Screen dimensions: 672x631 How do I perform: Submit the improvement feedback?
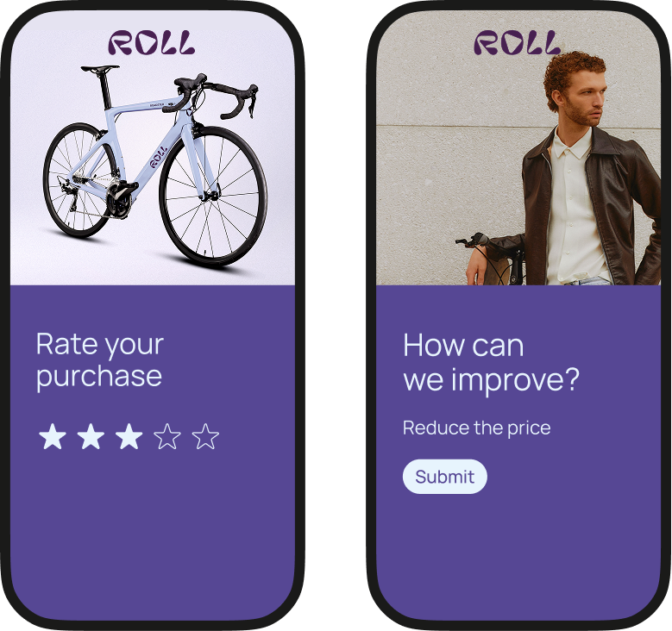coord(445,477)
